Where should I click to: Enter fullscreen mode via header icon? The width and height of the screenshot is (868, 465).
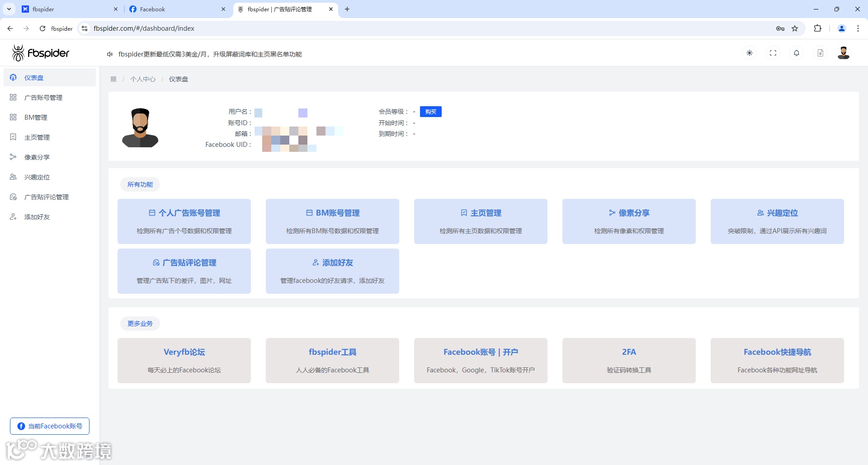(x=773, y=53)
